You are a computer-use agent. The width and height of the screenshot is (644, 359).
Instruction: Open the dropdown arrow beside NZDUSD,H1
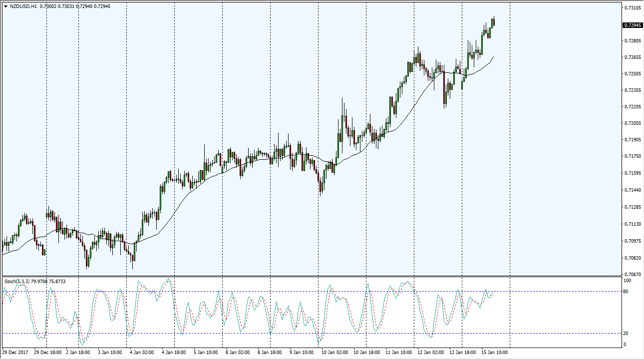(5, 6)
